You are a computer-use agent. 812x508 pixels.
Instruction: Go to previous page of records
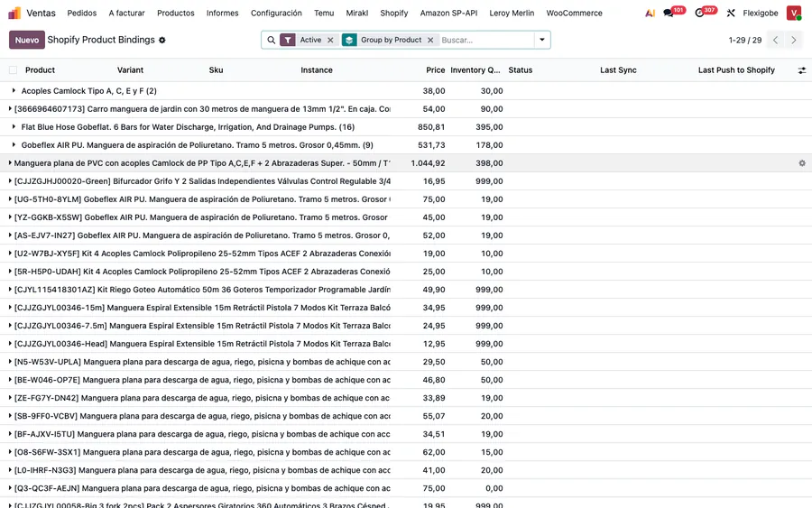[775, 40]
